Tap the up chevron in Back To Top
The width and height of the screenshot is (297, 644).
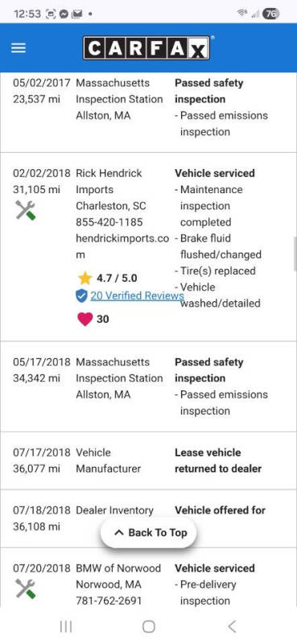[x=119, y=533]
